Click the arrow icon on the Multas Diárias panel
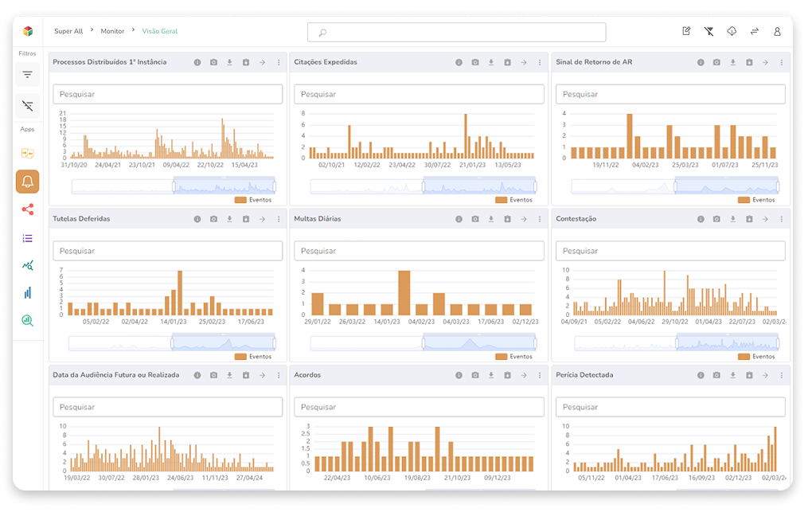This screenshot has width=812, height=516. (x=524, y=219)
